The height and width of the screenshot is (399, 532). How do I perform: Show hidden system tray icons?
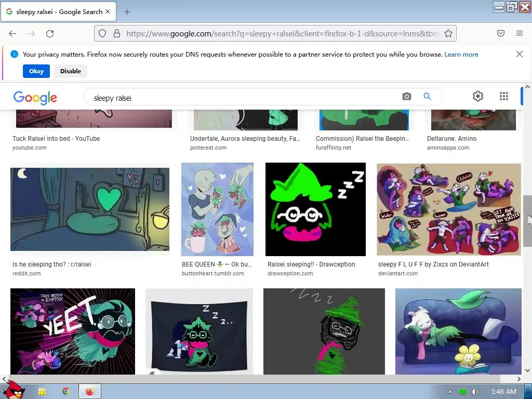tap(450, 392)
